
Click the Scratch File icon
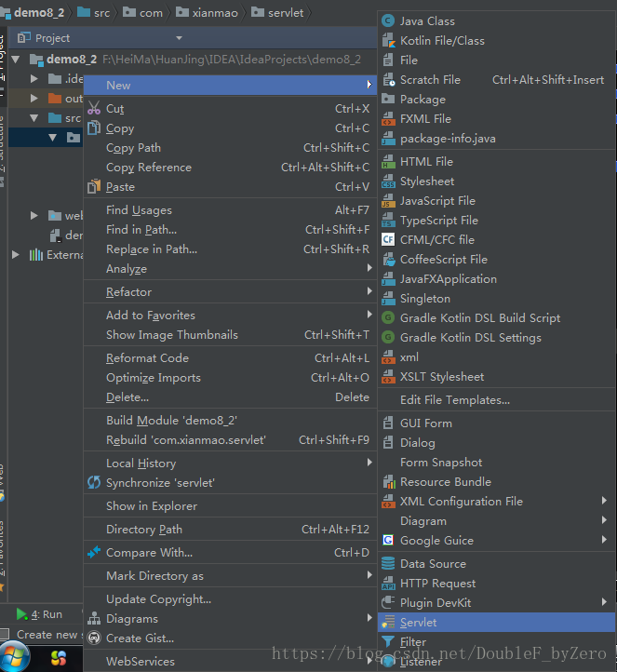[x=388, y=80]
